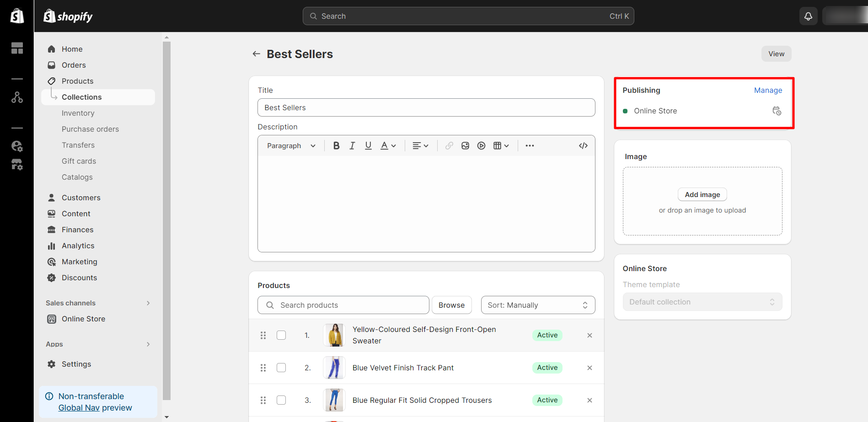
Task: Click the drag handle for Blue Cropped Trousers
Action: (x=263, y=400)
